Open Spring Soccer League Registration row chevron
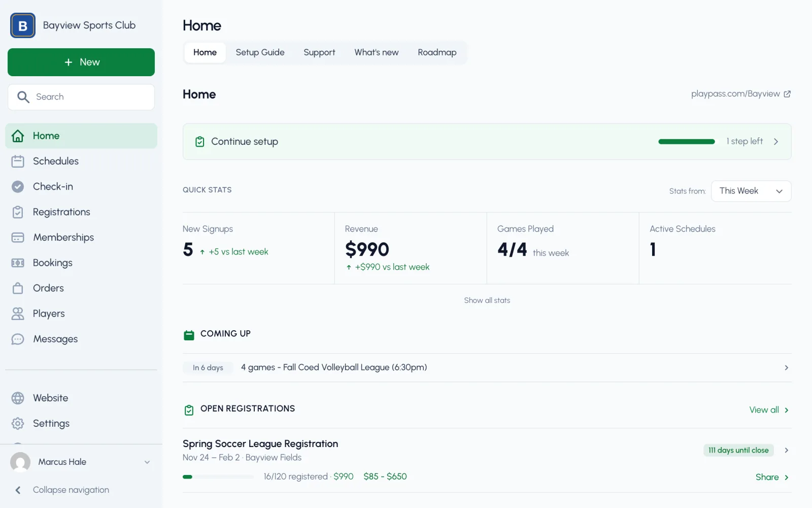812x508 pixels. pyautogui.click(x=786, y=450)
